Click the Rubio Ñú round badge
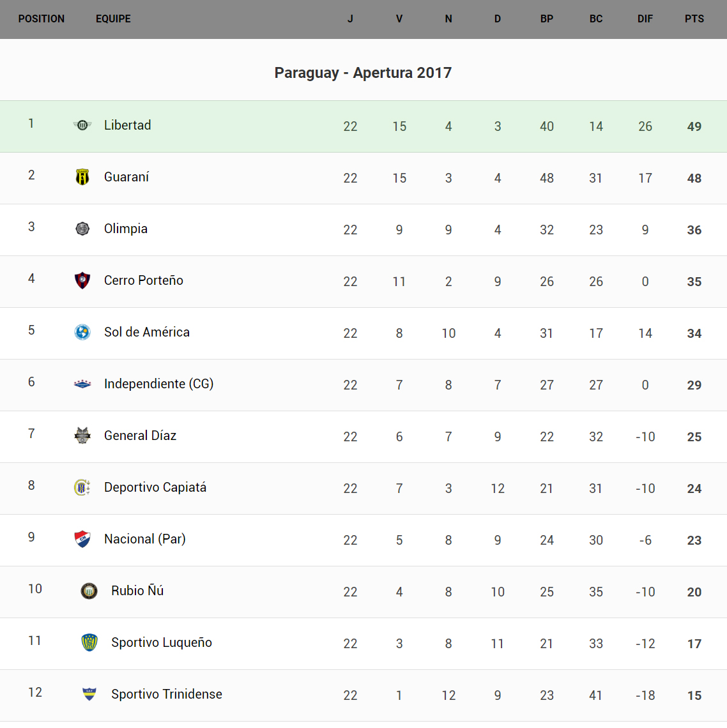 pos(89,591)
